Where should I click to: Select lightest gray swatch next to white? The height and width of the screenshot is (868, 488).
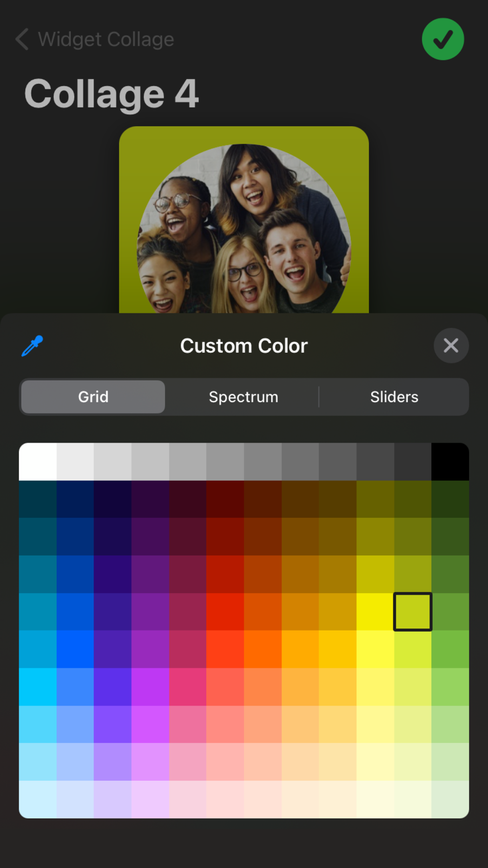75,462
